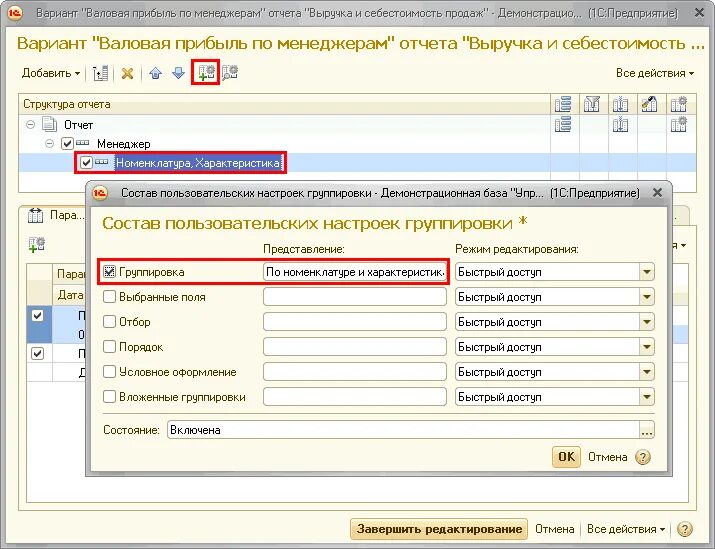Collapse the Отчет tree node

pyautogui.click(x=31, y=124)
